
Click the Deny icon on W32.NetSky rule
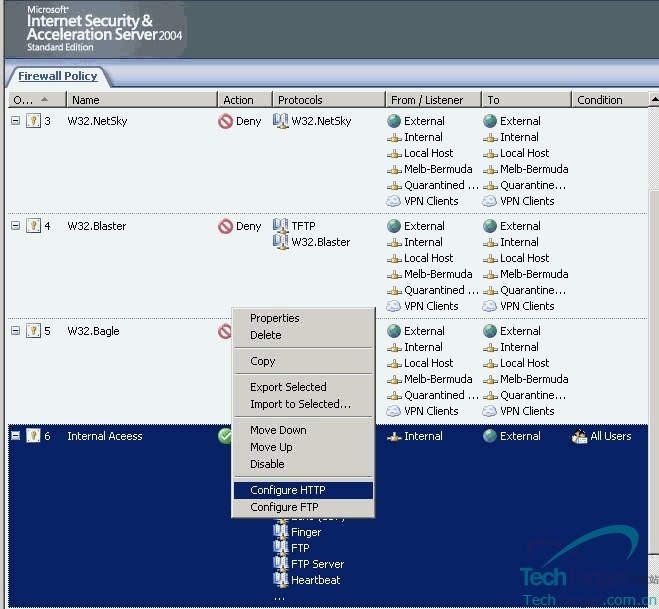click(x=225, y=121)
